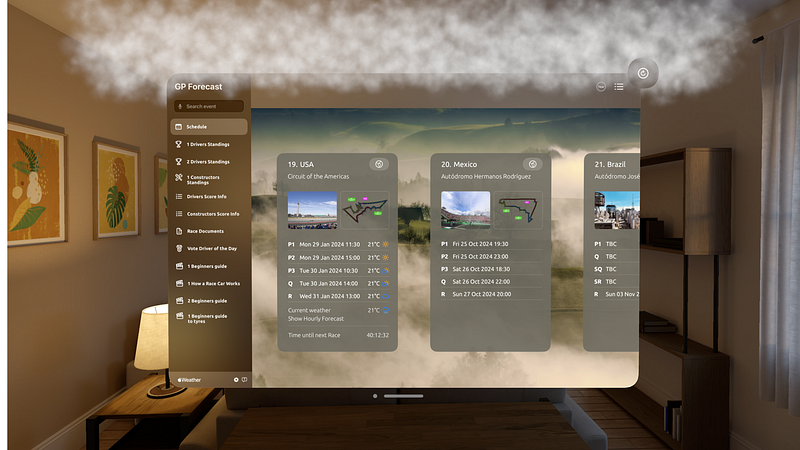Image resolution: width=800 pixels, height=450 pixels.
Task: Click Mexico P3 session Sat 26 Oct 2024 18:30
Action: [491, 269]
